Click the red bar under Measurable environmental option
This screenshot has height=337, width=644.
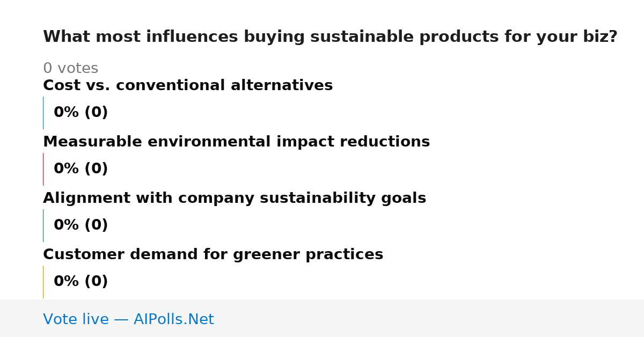click(x=43, y=169)
